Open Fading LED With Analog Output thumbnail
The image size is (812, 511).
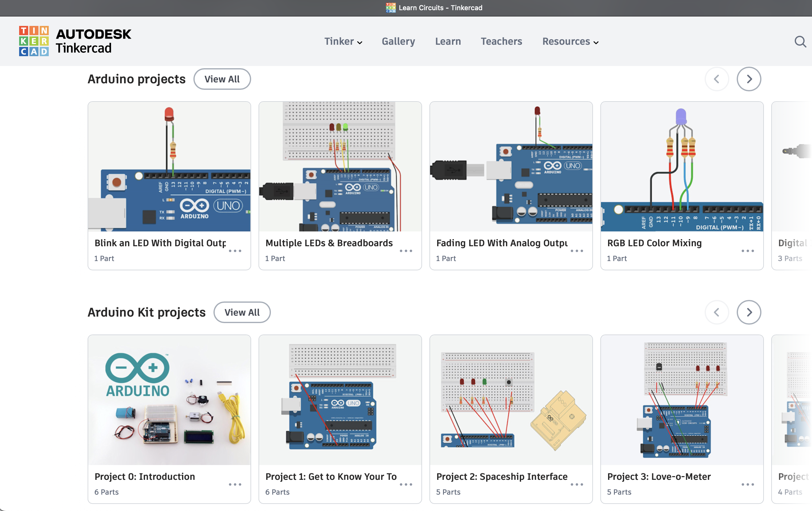[x=511, y=166]
